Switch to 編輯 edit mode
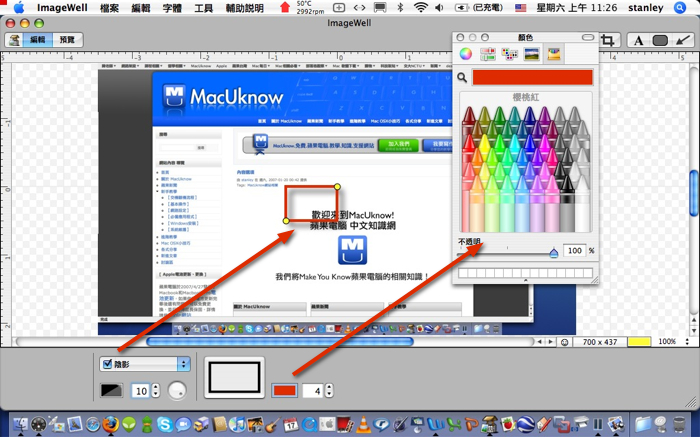Screen dimensions: 700x437 click(38, 40)
